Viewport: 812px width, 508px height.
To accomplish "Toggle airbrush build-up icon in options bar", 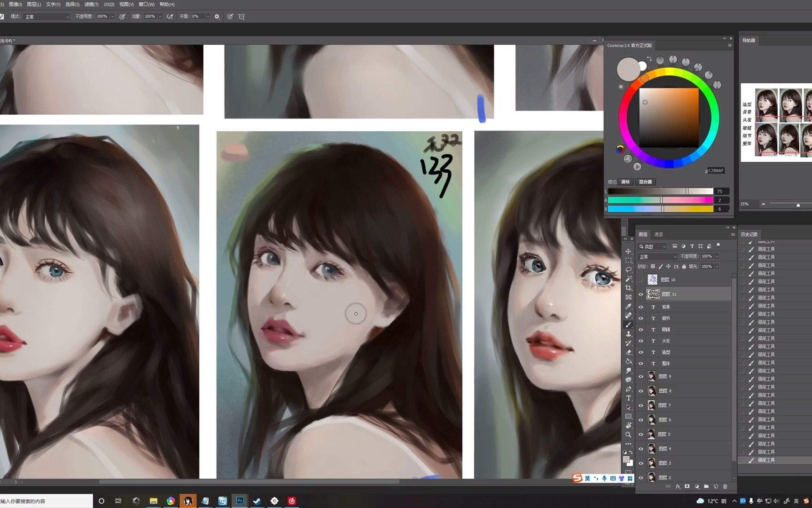I will 170,16.
